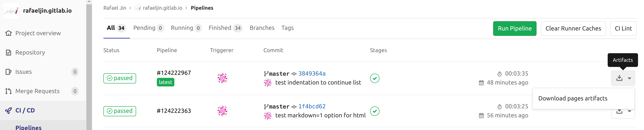Switch to the Finished tab
Screen dimensions: 644x130
point(225,28)
